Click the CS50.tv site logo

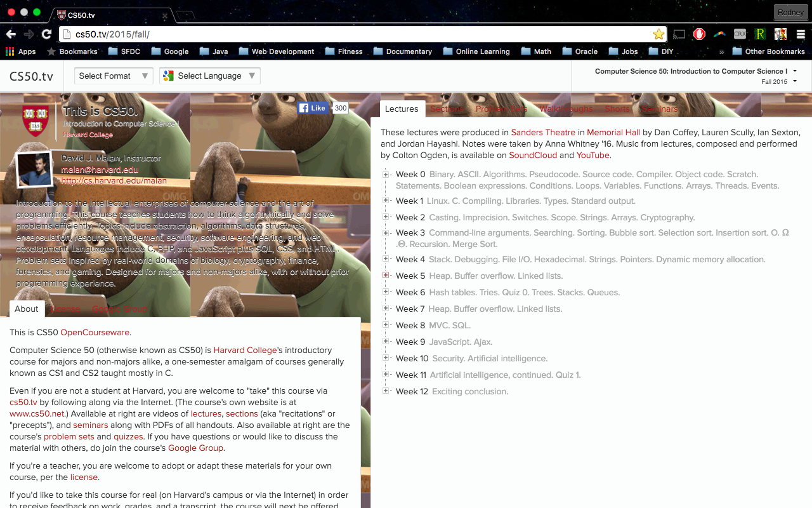coord(32,76)
